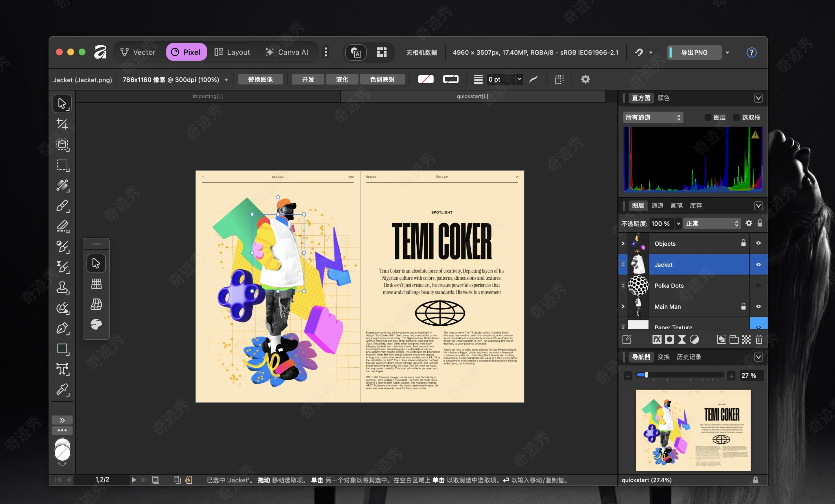Choose the Paint Brush tool
The height and width of the screenshot is (504, 835).
click(x=62, y=206)
